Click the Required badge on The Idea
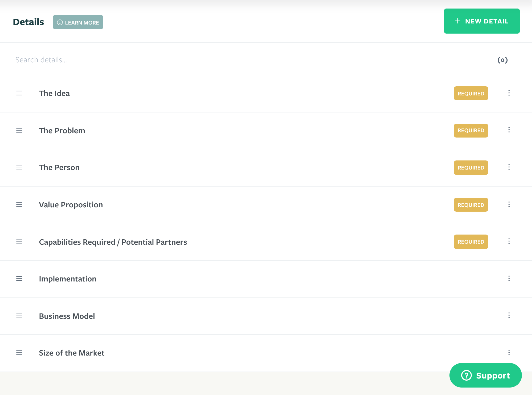Image resolution: width=532 pixels, height=395 pixels. (471, 93)
